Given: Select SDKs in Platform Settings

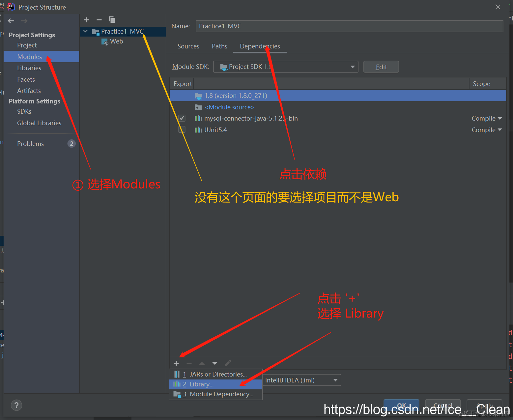Looking at the screenshot, I should (x=41, y=111).
